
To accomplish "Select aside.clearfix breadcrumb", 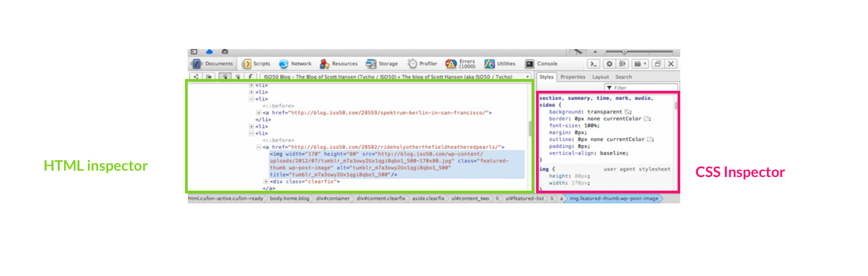I will [428, 198].
